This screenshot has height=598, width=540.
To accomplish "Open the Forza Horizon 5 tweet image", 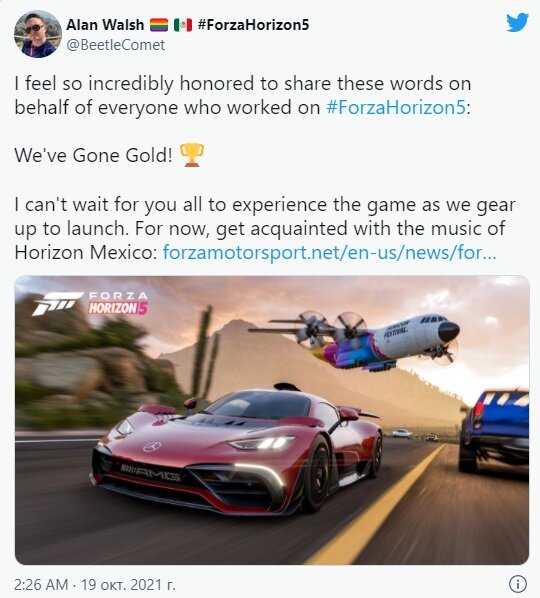I will [x=272, y=420].
